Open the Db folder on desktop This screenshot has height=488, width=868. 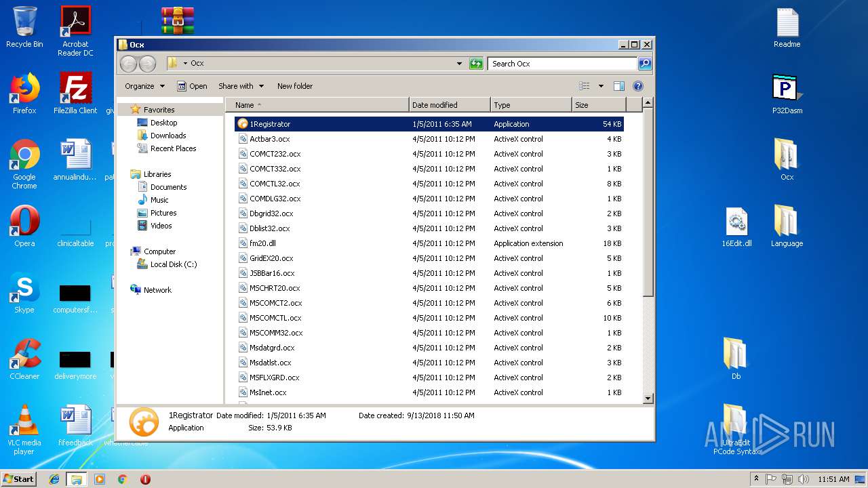pos(736,359)
